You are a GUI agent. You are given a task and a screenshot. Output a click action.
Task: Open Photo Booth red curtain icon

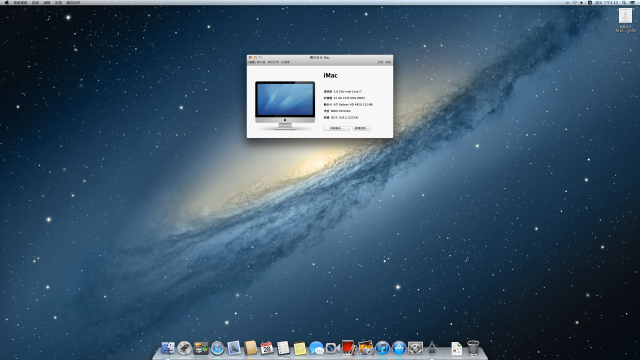coord(349,348)
